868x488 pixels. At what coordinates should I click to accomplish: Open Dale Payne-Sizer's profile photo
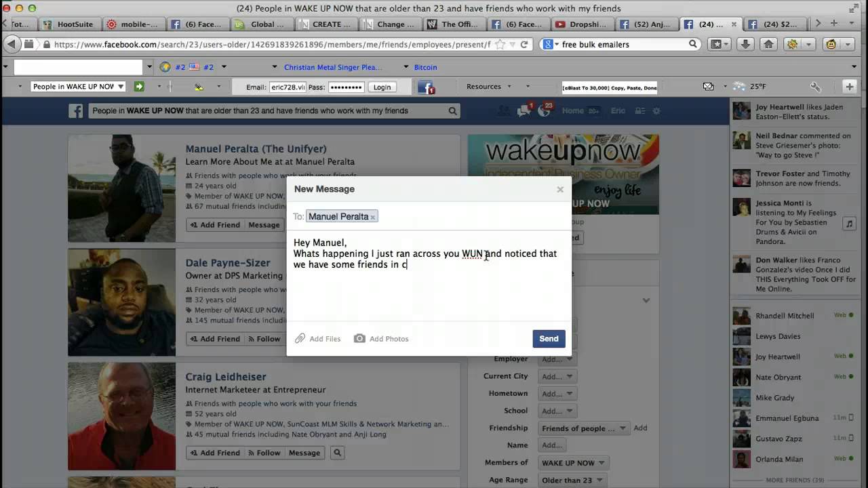(121, 302)
